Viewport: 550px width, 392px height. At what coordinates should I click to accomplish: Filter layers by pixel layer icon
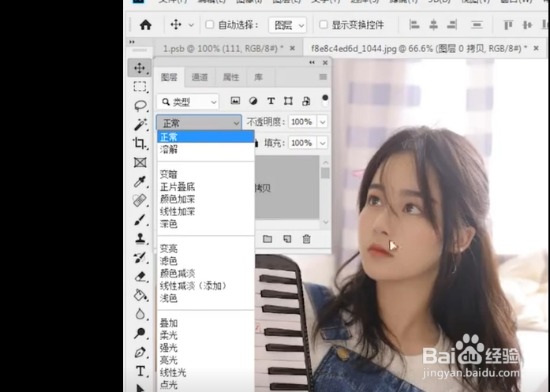pyautogui.click(x=235, y=101)
